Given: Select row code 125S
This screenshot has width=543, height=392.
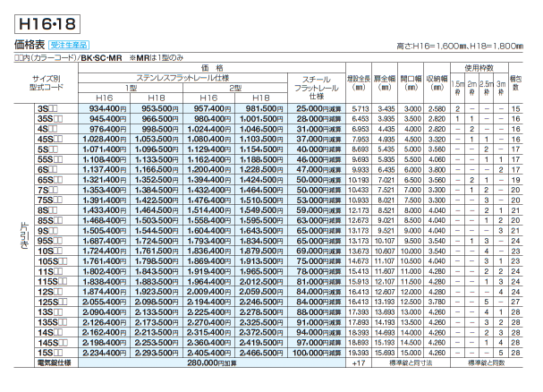Looking at the screenshot, I should tap(52, 302).
